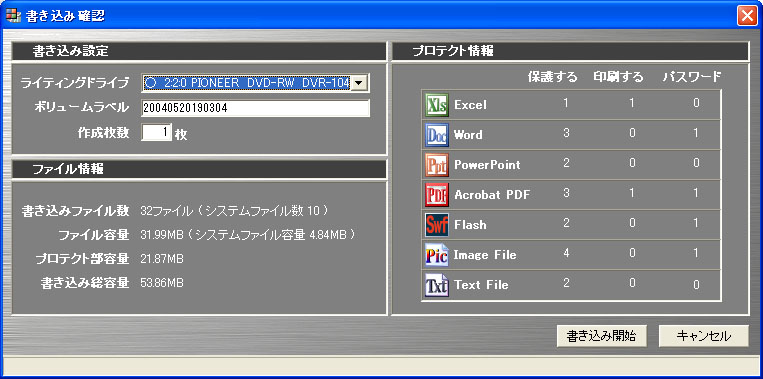Click the 53.86MB total write size
Image resolution: width=763 pixels, height=379 pixels.
pyautogui.click(x=162, y=283)
